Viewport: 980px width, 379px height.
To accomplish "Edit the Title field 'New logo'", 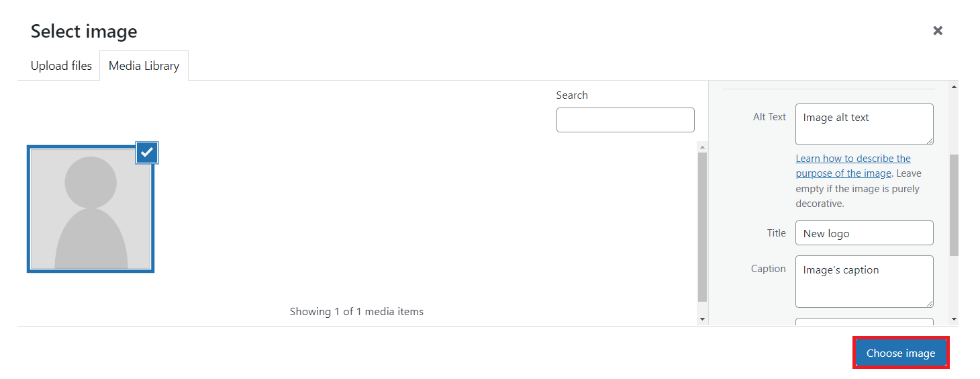I will click(864, 233).
